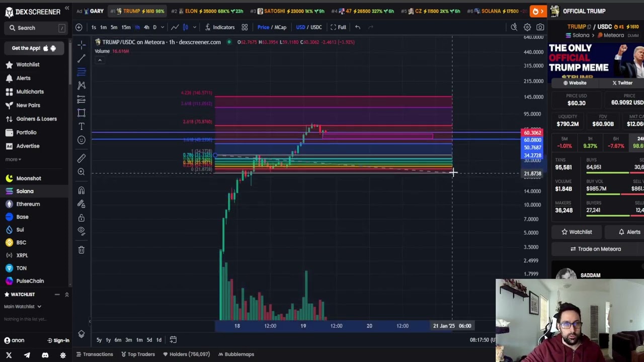Open the long position forecasting tool
644x362 pixels.
point(81,99)
